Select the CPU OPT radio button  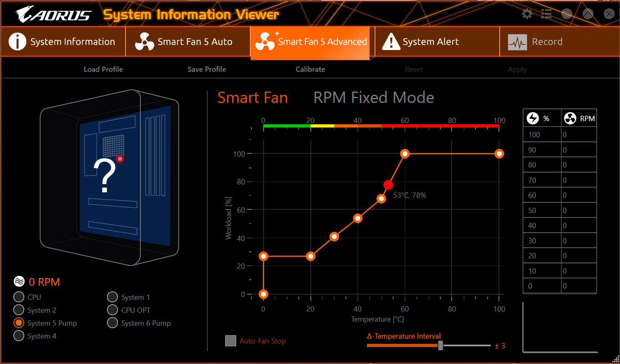pos(113,310)
